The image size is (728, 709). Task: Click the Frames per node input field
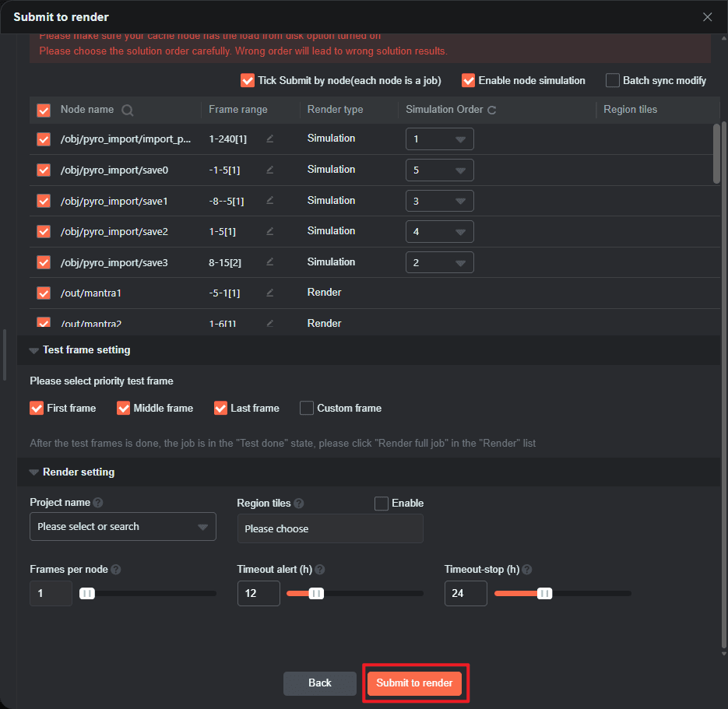pos(51,593)
